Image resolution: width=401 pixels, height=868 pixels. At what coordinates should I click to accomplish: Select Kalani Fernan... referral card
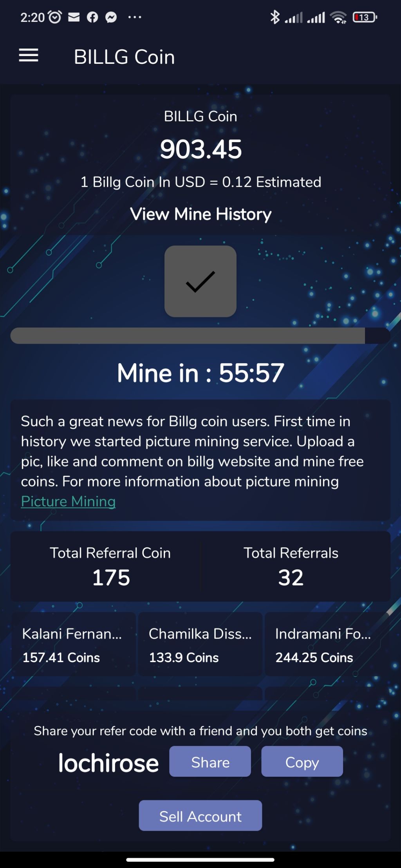tap(73, 644)
